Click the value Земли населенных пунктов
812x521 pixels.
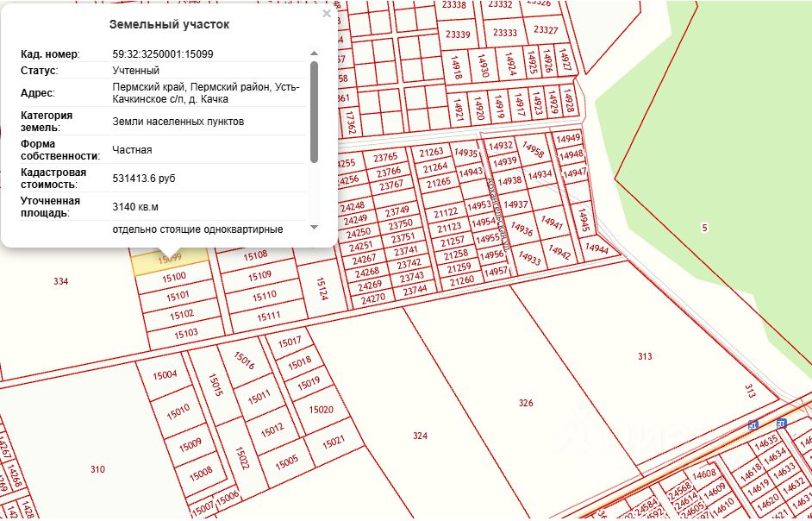[x=178, y=122]
